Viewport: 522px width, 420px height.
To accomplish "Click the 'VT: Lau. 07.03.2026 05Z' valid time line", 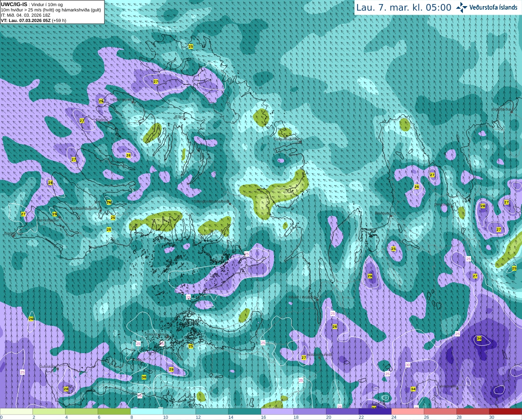I will [x=33, y=20].
